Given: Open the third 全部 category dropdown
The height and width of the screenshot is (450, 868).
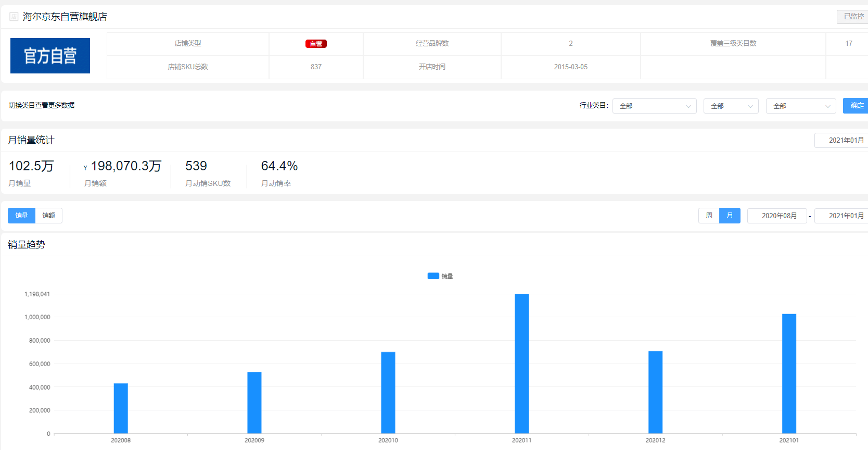Looking at the screenshot, I should [x=801, y=106].
